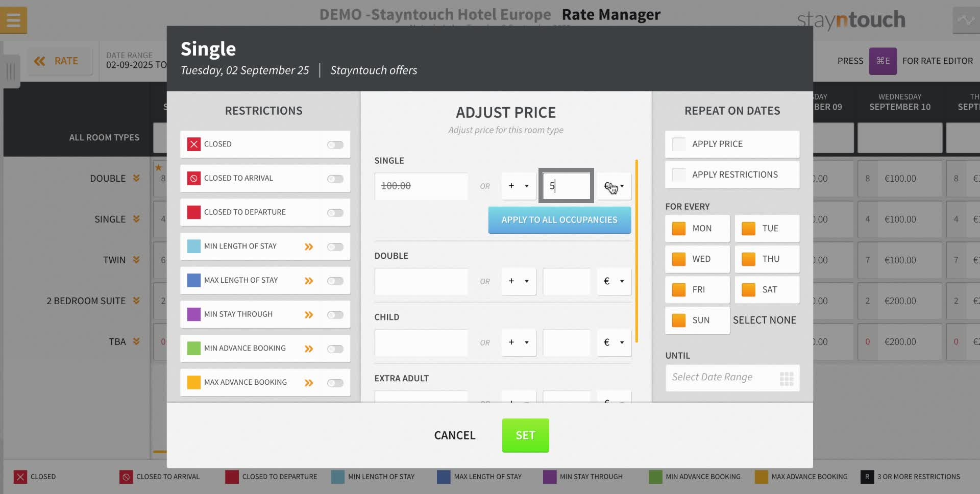The image size is (980, 494).
Task: Select the SAT day option
Action: pyautogui.click(x=767, y=290)
